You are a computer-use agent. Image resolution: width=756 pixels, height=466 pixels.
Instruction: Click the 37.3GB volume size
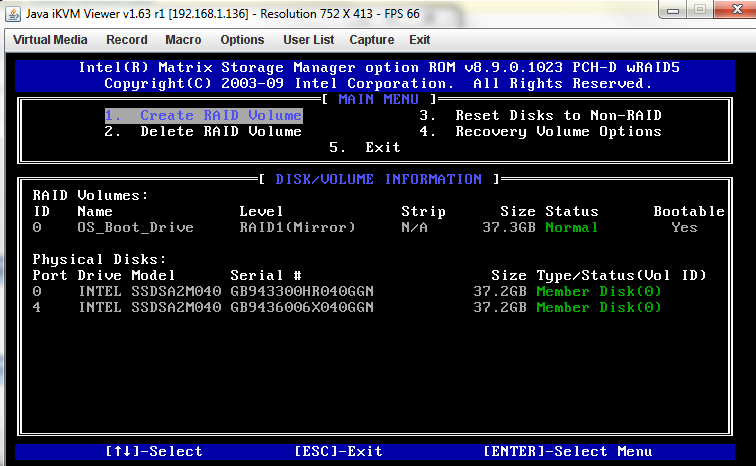click(509, 227)
